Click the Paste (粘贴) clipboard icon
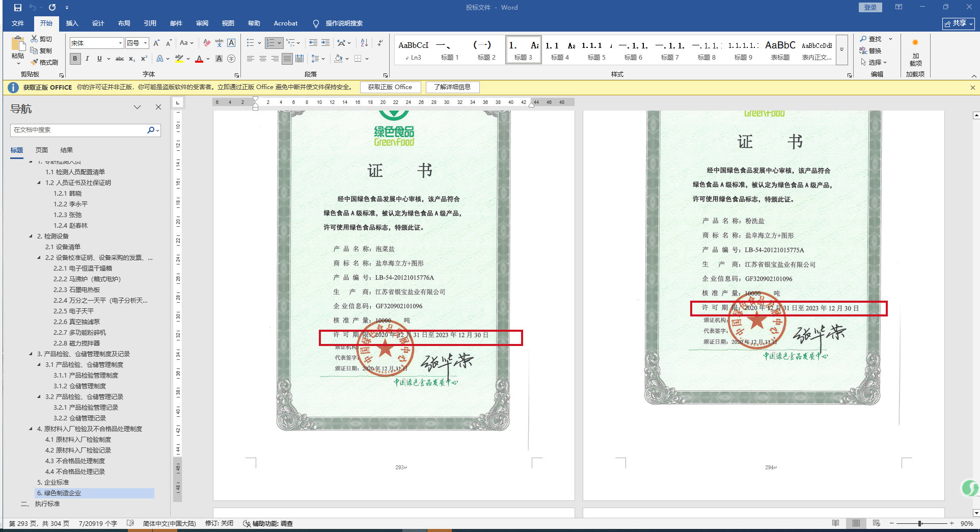This screenshot has height=532, width=980. pyautogui.click(x=18, y=44)
